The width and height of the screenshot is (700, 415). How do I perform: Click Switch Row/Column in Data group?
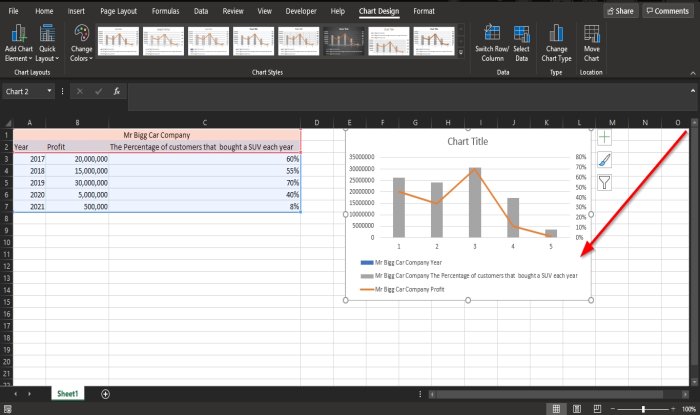pyautogui.click(x=490, y=40)
